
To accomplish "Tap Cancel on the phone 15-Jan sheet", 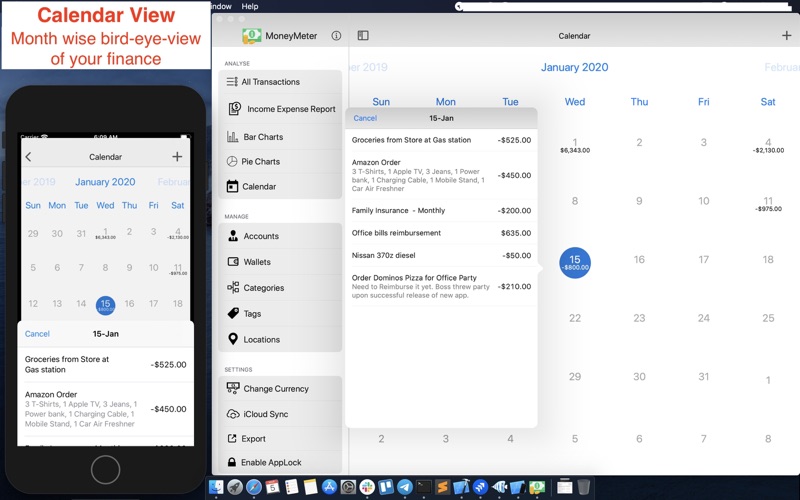I will [x=37, y=334].
